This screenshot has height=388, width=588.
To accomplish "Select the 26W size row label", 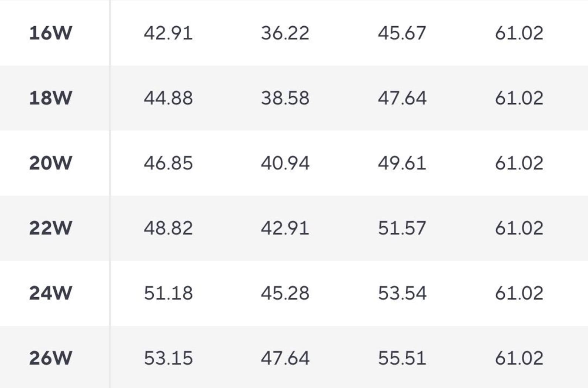I will coord(51,358).
